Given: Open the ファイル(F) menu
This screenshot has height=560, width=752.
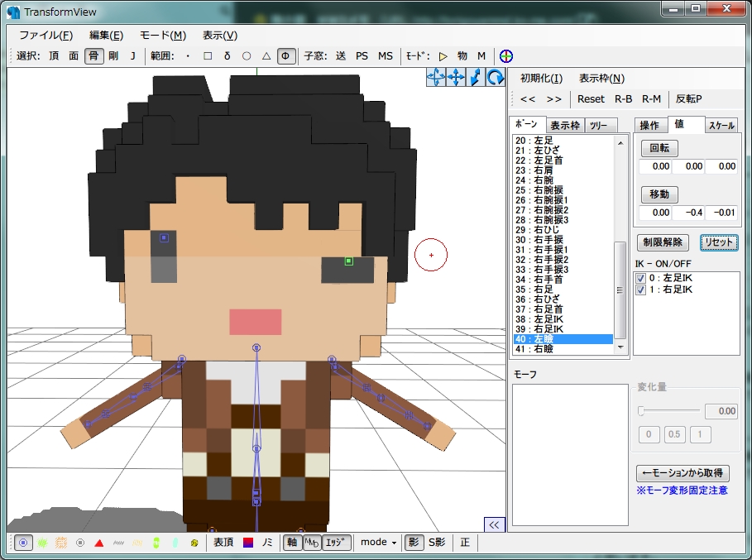Looking at the screenshot, I should click(46, 36).
